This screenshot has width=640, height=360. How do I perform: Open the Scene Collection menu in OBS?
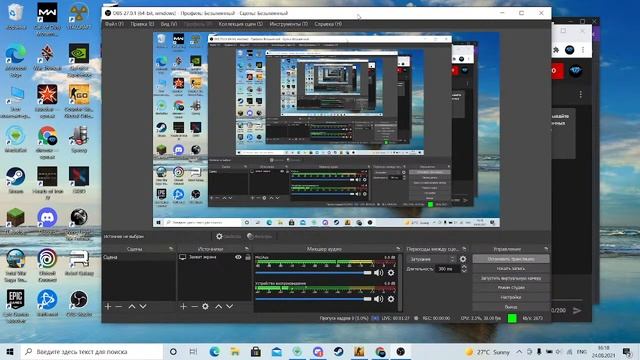click(240, 24)
